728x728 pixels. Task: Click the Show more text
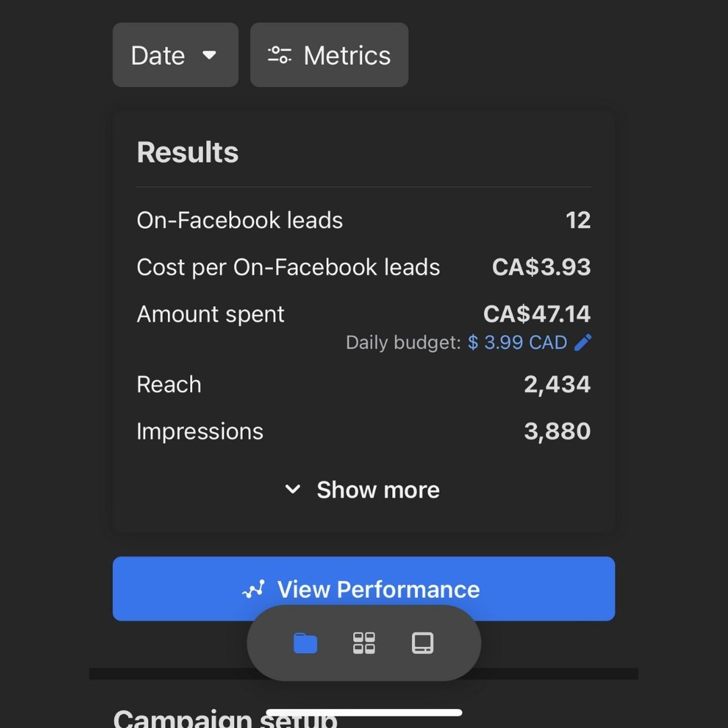coord(378,490)
